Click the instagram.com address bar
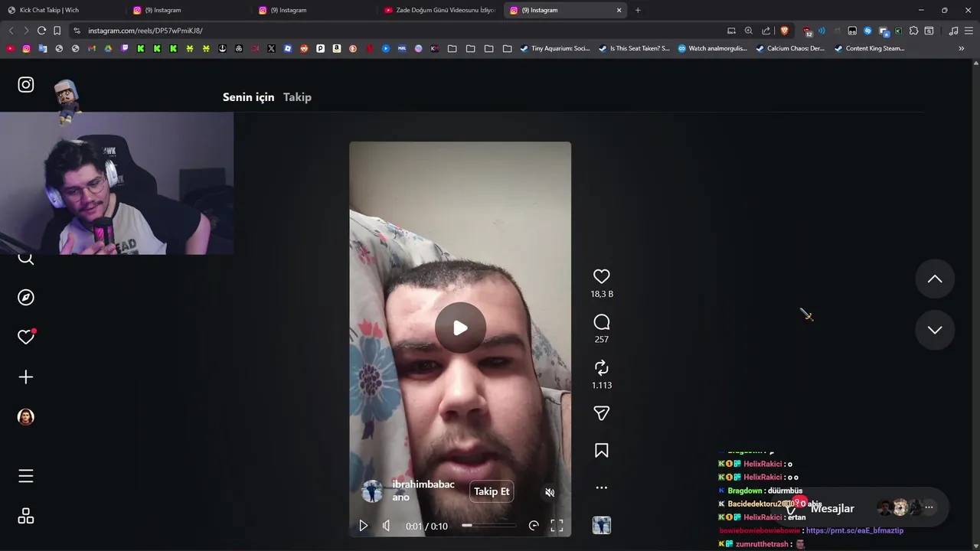 [x=398, y=31]
